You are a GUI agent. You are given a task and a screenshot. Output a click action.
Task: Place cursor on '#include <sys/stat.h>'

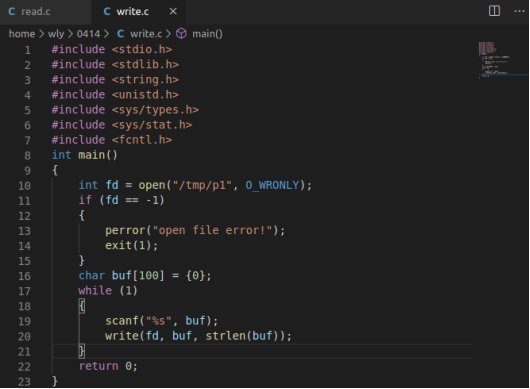pyautogui.click(x=122, y=125)
